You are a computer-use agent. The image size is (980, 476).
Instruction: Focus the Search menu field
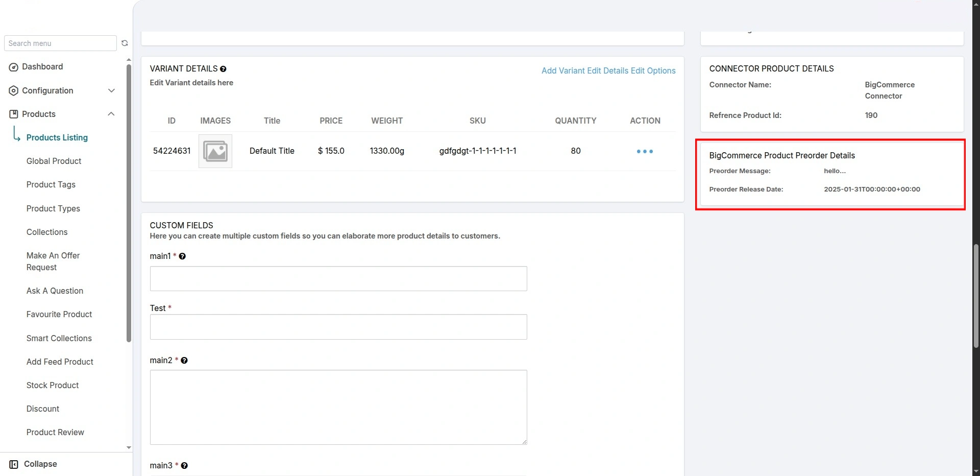click(60, 43)
